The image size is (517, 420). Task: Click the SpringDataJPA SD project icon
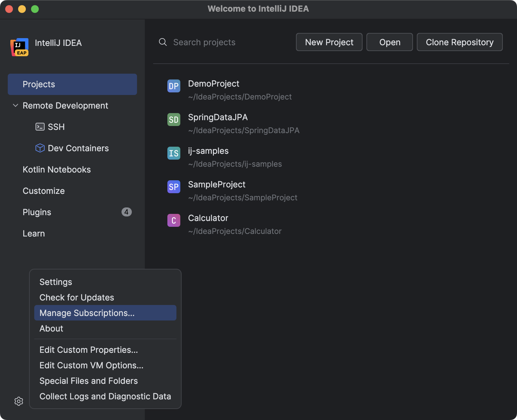coord(174,120)
